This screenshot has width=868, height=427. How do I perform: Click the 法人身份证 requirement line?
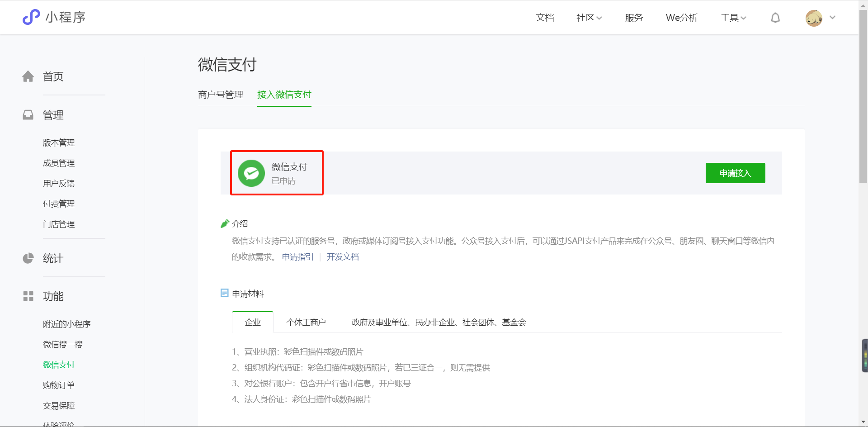click(x=301, y=399)
